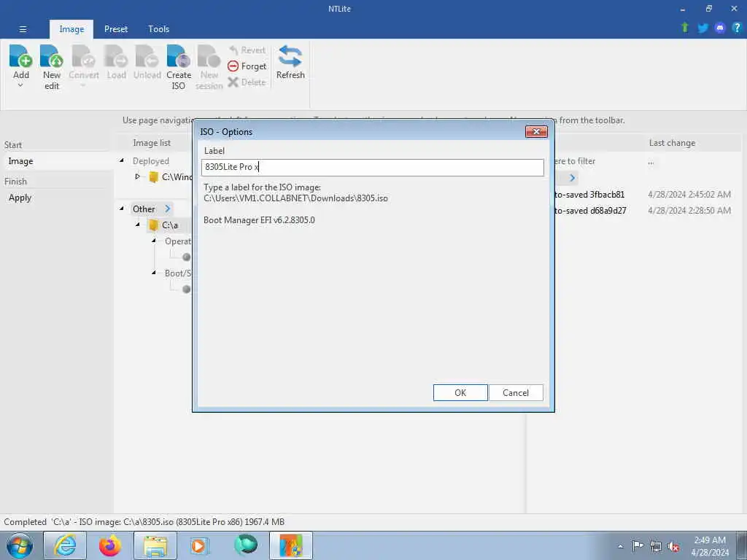747x560 pixels.
Task: Click the Action Center flag icon
Action: 638,546
